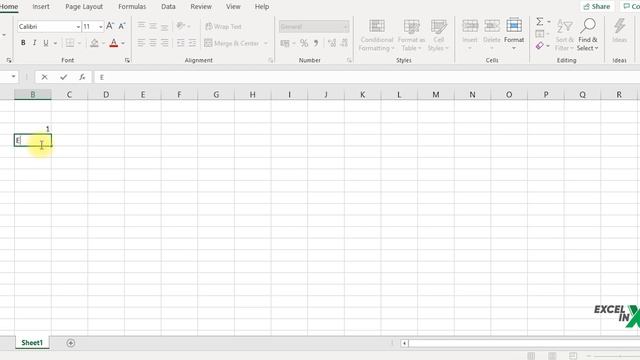640x360 pixels.
Task: Open Find & Select menu
Action: pyautogui.click(x=588, y=35)
